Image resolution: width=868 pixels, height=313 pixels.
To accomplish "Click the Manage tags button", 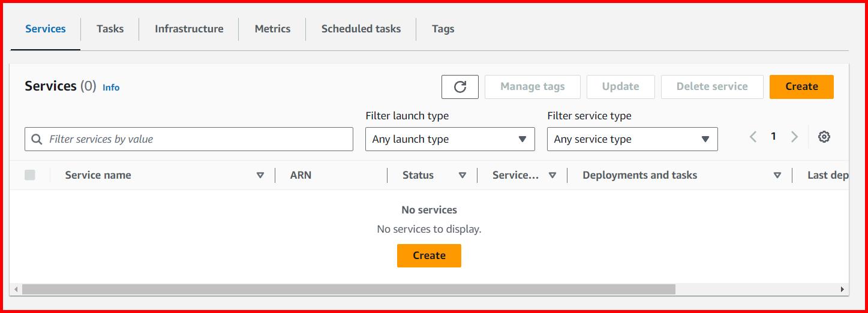I will point(533,86).
